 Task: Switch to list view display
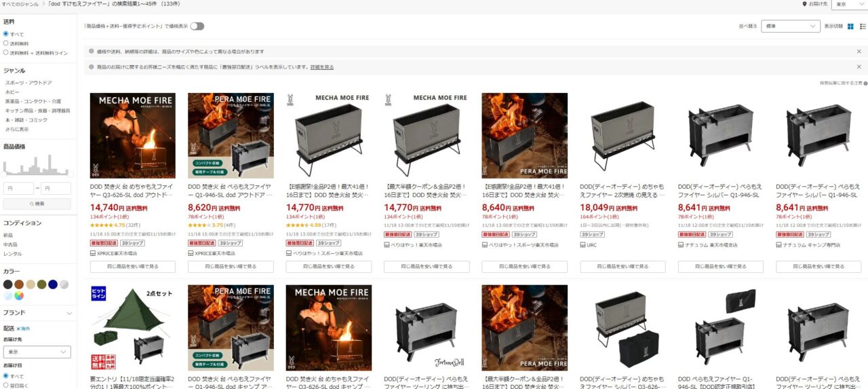(863, 26)
